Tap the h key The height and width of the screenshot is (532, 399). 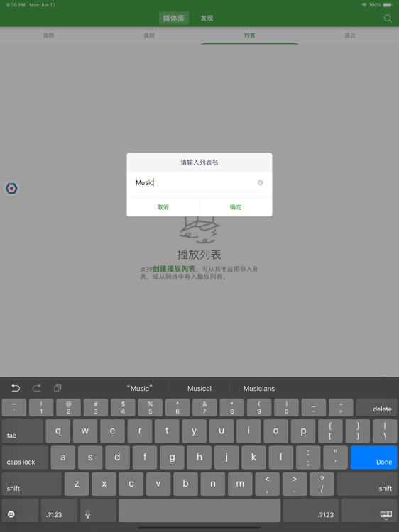click(x=199, y=458)
